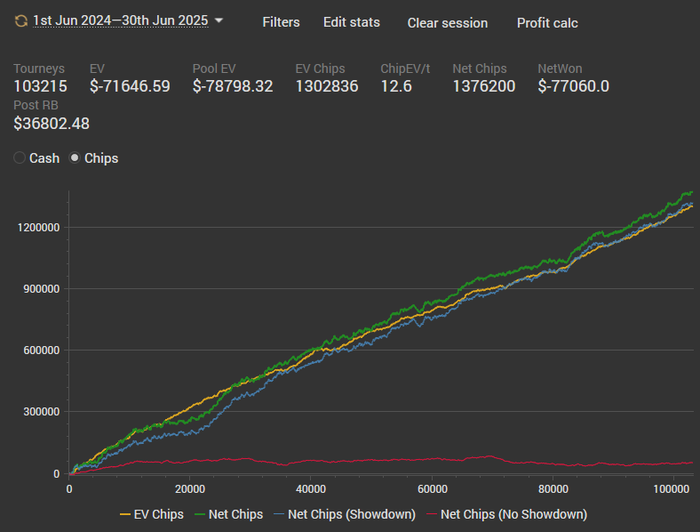Click the 900000 y-axis label
Screen dimensions: 700x532
coord(41,289)
